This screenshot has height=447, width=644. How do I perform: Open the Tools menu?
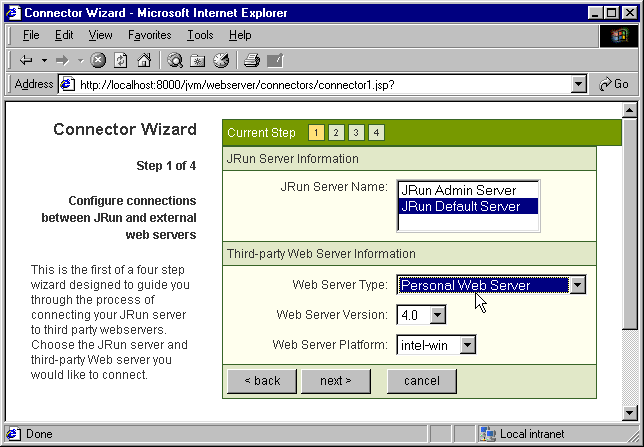pos(200,35)
